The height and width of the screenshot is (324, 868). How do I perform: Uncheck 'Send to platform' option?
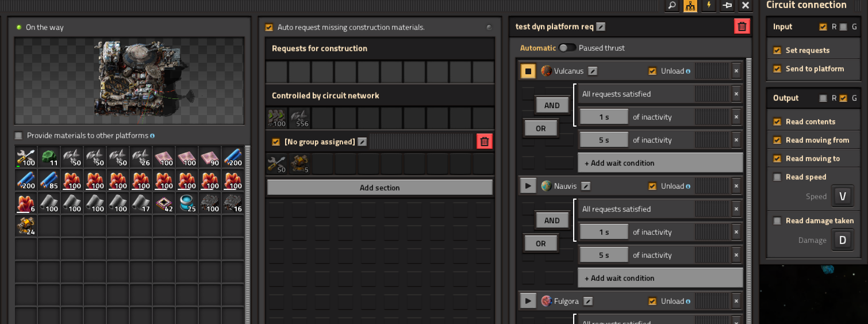click(777, 69)
